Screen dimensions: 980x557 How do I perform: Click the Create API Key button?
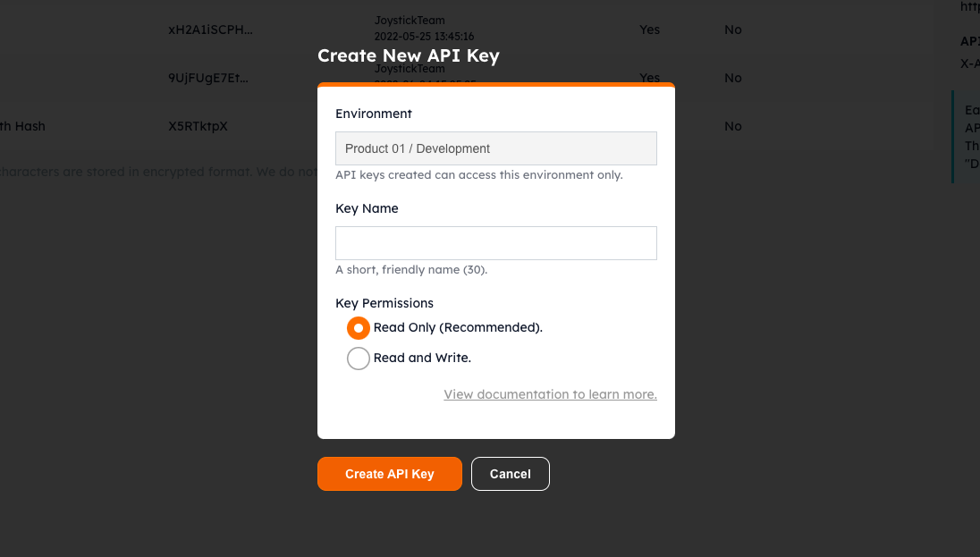tap(389, 474)
